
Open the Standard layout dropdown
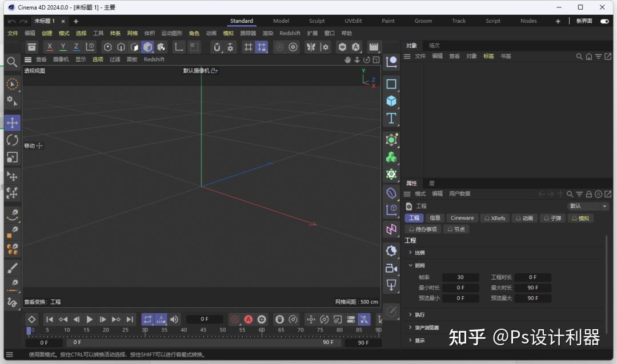241,21
